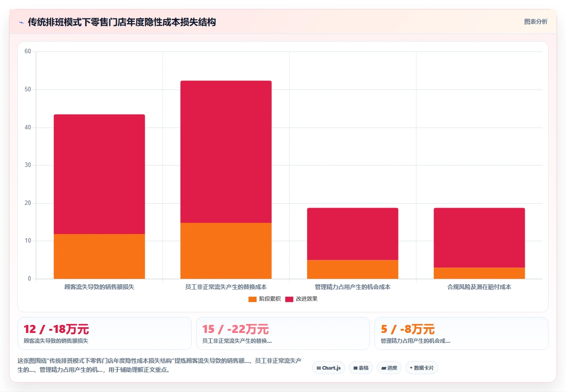Image resolution: width=566 pixels, height=392 pixels.
Task: Click x-axis label 合规风险及潜在赔付成本
Action: tap(480, 287)
